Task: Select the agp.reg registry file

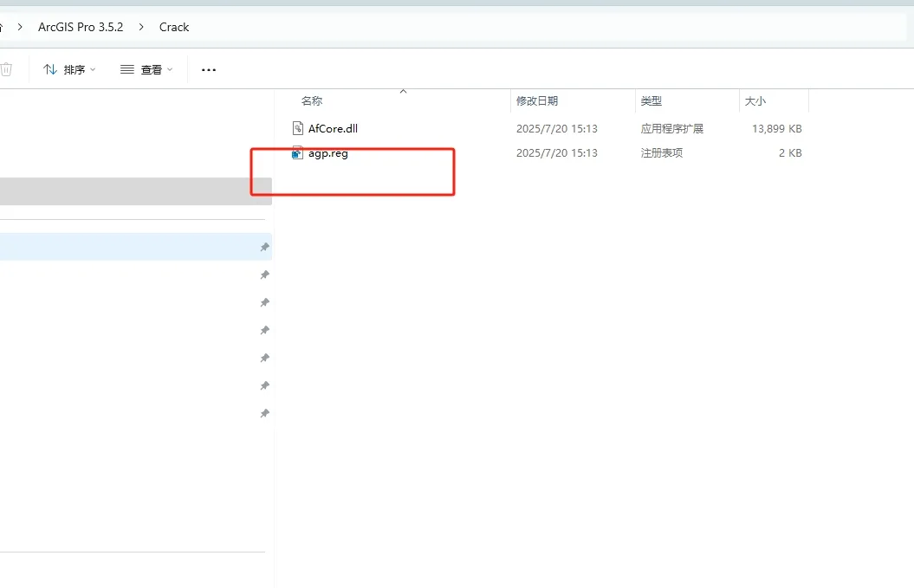Action: tap(328, 152)
